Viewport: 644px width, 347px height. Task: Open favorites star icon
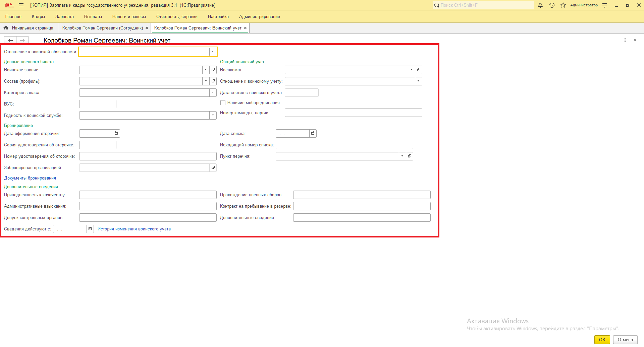tap(563, 5)
